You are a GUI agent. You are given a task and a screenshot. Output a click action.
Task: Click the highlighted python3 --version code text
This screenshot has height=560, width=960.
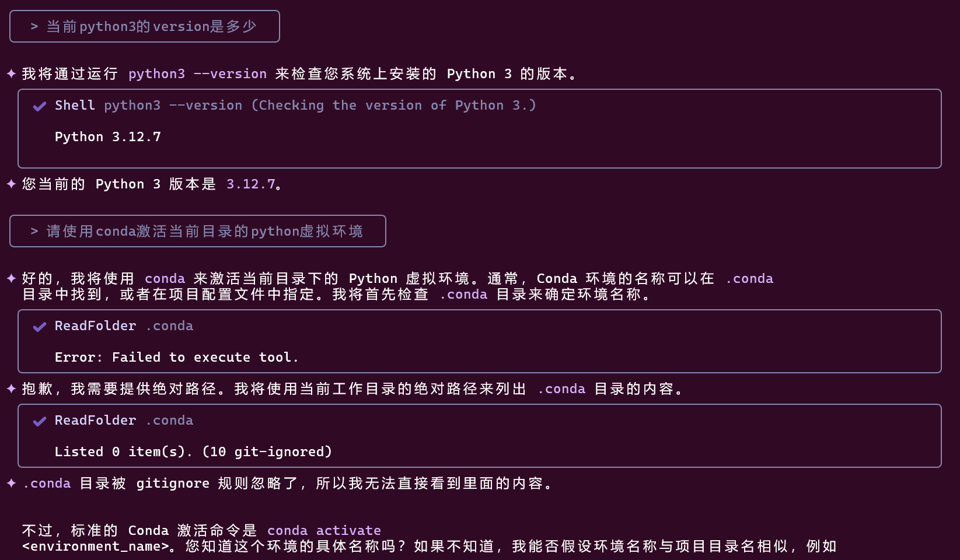[x=197, y=74]
